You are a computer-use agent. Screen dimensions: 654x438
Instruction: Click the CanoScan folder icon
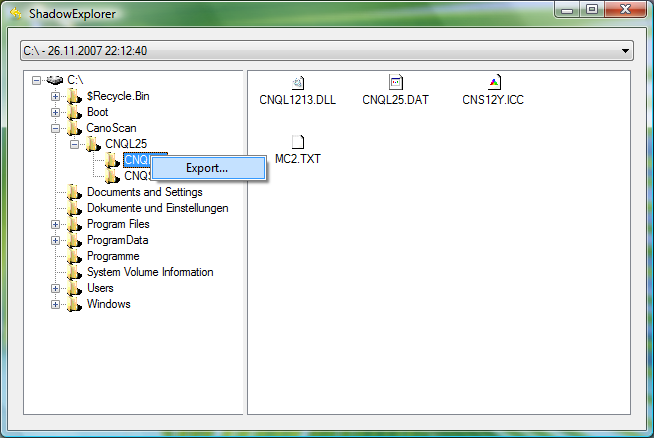tap(74, 128)
